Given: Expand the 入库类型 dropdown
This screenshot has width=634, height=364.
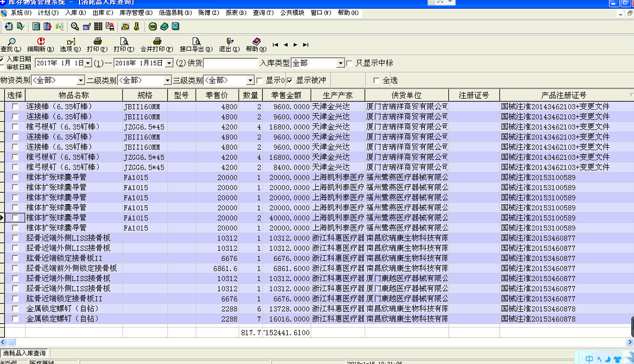Looking at the screenshot, I should (340, 64).
